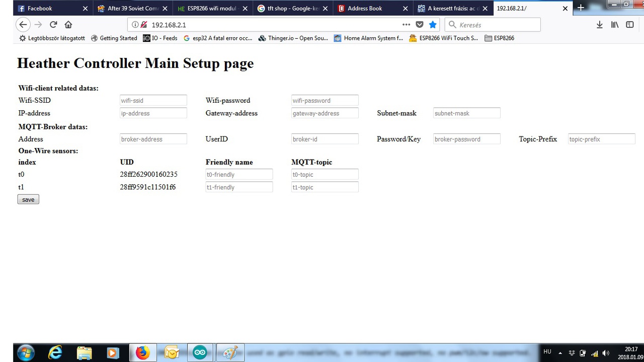Focus the t0-topic field

325,175
